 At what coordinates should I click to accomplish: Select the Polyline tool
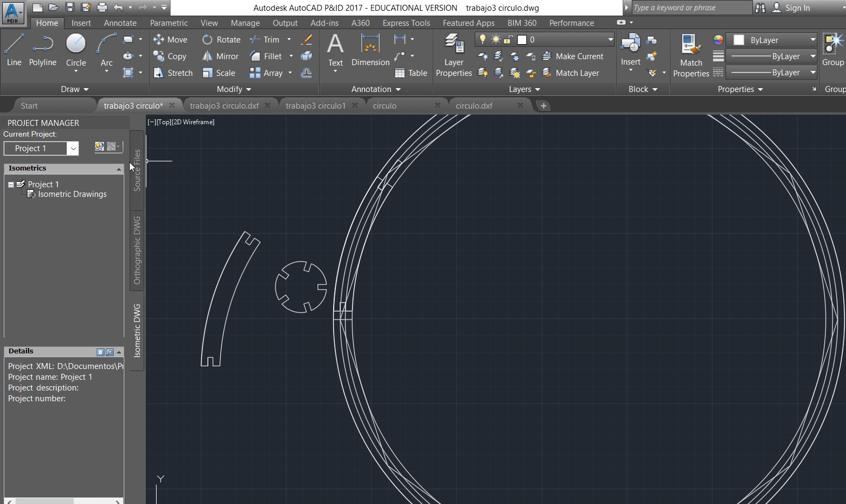[x=43, y=50]
